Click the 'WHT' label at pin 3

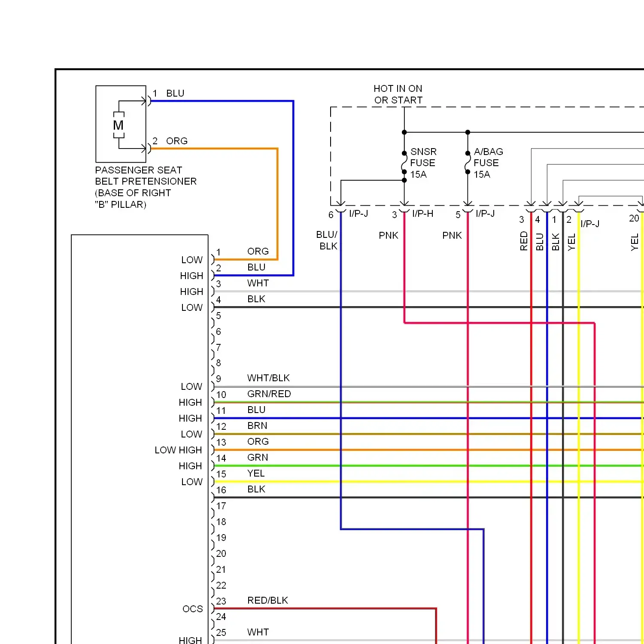pyautogui.click(x=258, y=283)
